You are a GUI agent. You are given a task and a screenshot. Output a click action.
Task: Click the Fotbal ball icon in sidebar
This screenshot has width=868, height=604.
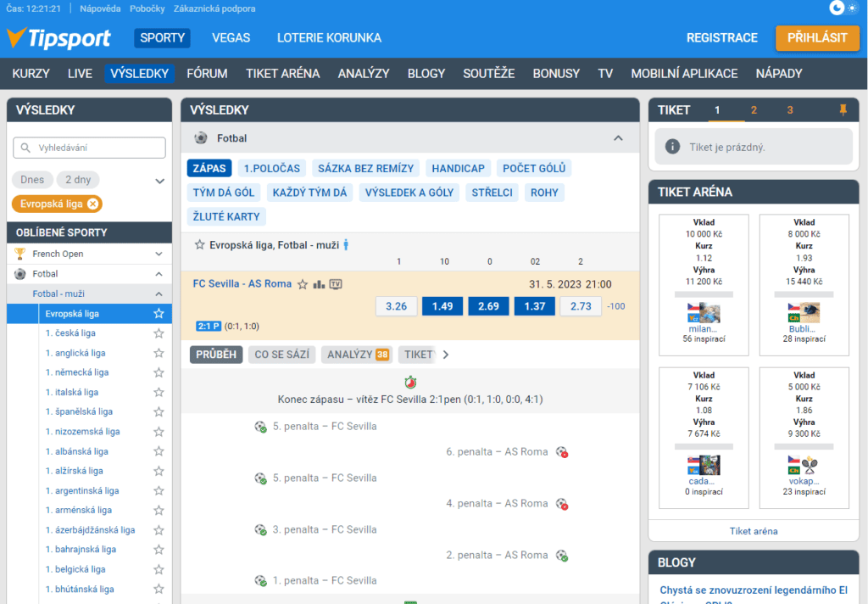pos(20,274)
